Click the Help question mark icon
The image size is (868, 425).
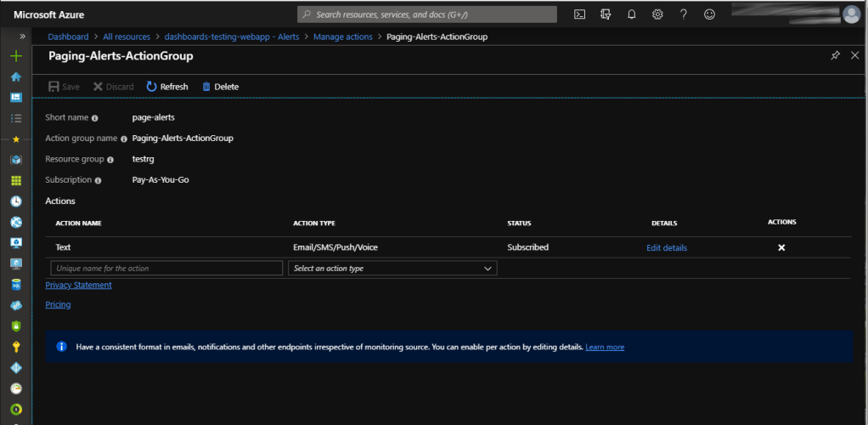683,14
